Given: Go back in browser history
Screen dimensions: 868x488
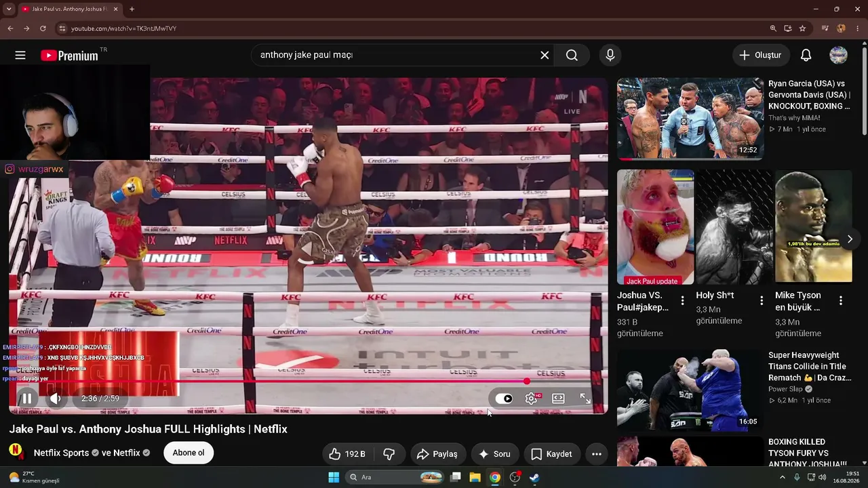Looking at the screenshot, I should click(10, 28).
